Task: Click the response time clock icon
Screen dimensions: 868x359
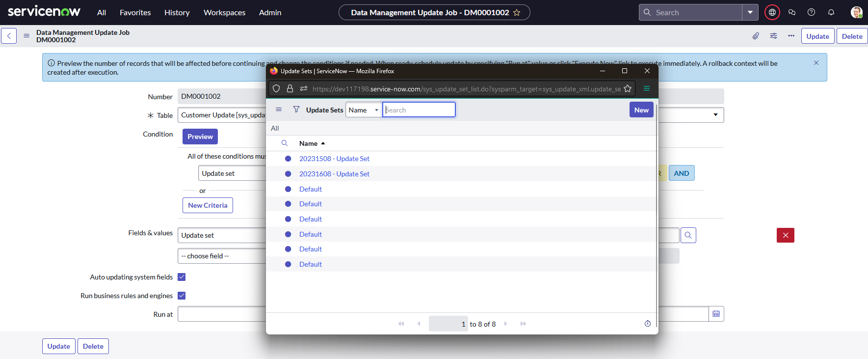Action: pos(648,323)
